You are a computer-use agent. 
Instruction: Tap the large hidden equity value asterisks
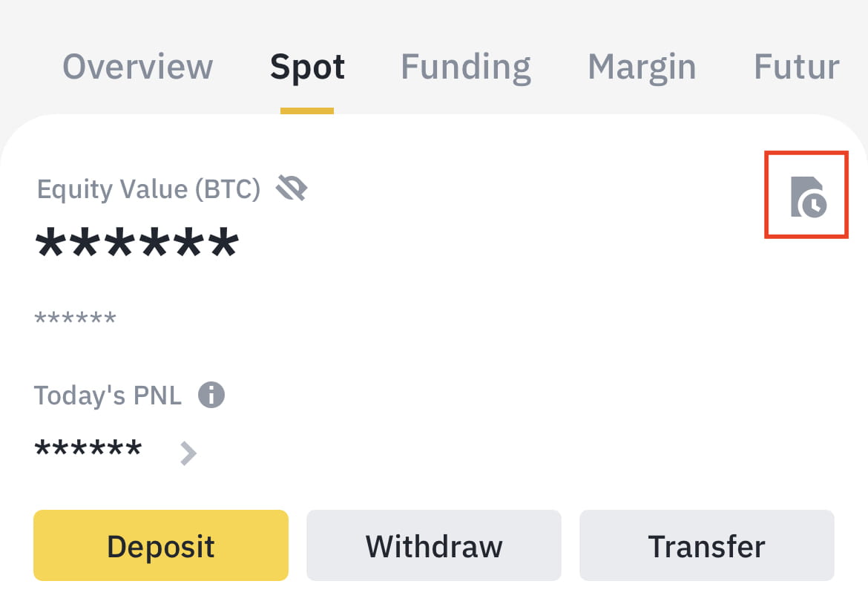point(137,244)
